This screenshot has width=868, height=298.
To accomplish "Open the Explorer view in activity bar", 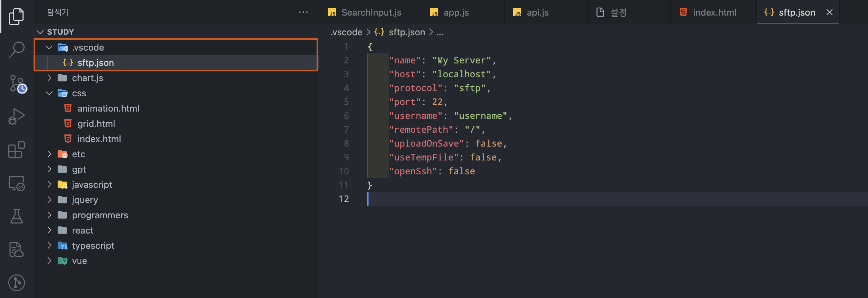I will click(16, 17).
